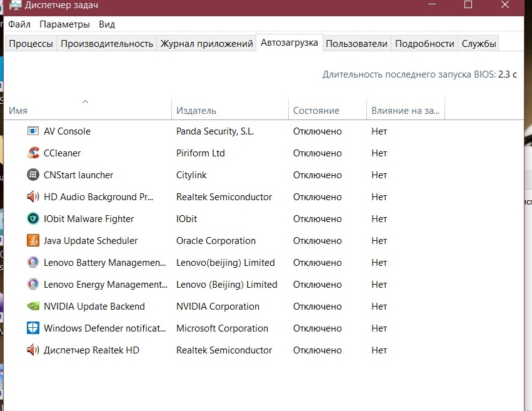This screenshot has height=411, width=532.
Task: Click Нет impact value in AV Console row
Action: 379,131
